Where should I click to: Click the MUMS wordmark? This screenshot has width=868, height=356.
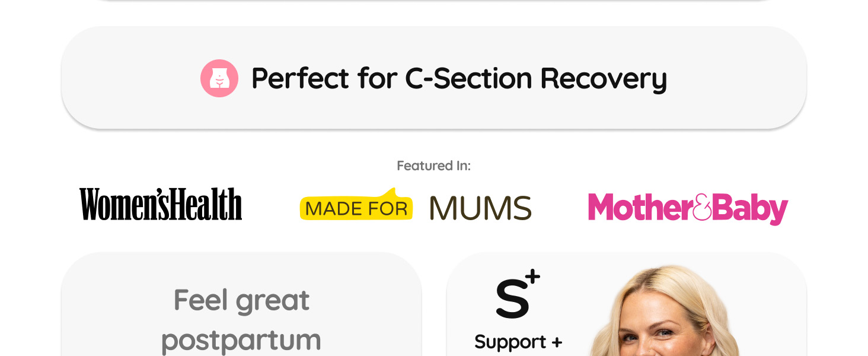click(x=481, y=208)
